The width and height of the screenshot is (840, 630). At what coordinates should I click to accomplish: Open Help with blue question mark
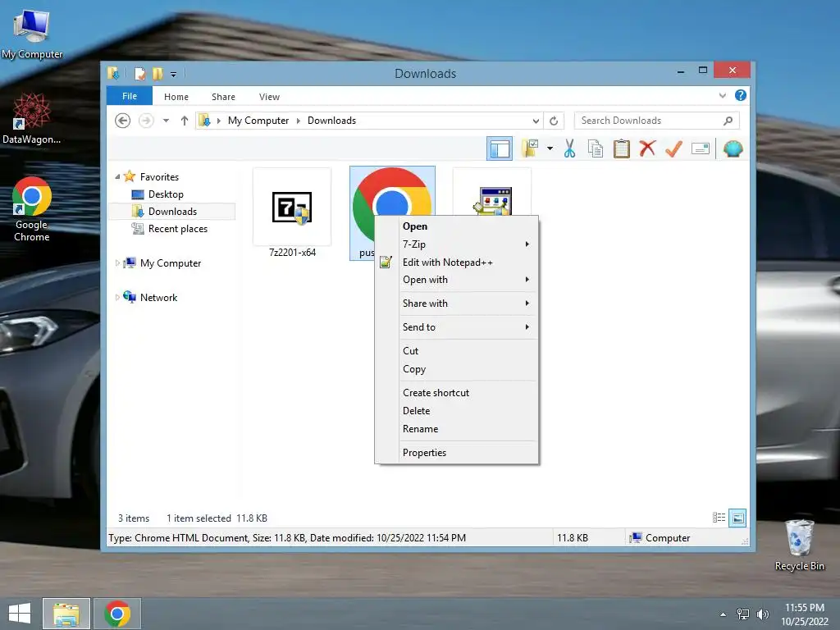click(741, 95)
